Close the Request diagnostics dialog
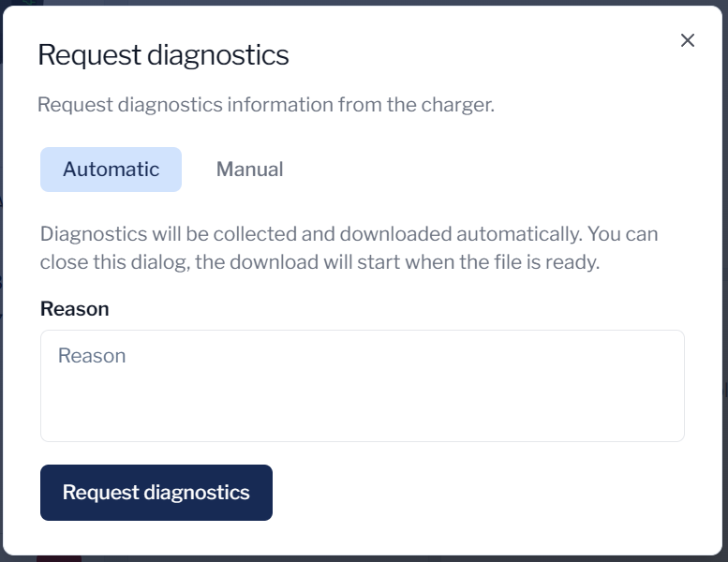Viewport: 728px width, 562px height. [x=688, y=40]
